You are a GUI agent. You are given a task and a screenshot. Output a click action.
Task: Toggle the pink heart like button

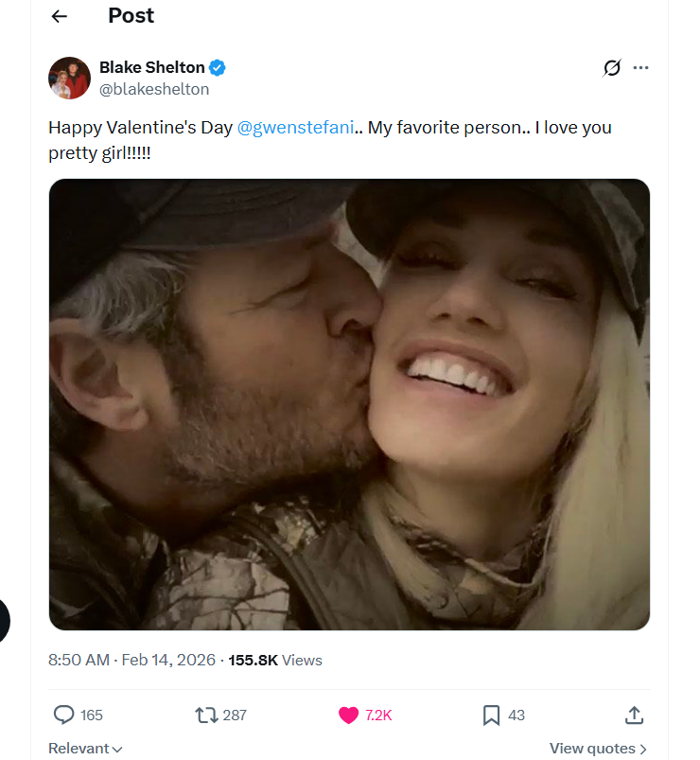[349, 715]
